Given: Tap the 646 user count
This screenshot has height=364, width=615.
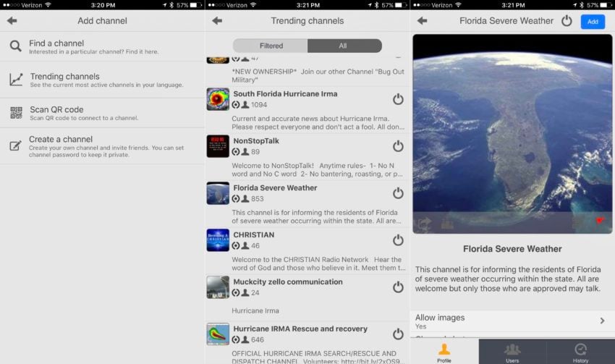Looking at the screenshot, I should [x=258, y=339].
